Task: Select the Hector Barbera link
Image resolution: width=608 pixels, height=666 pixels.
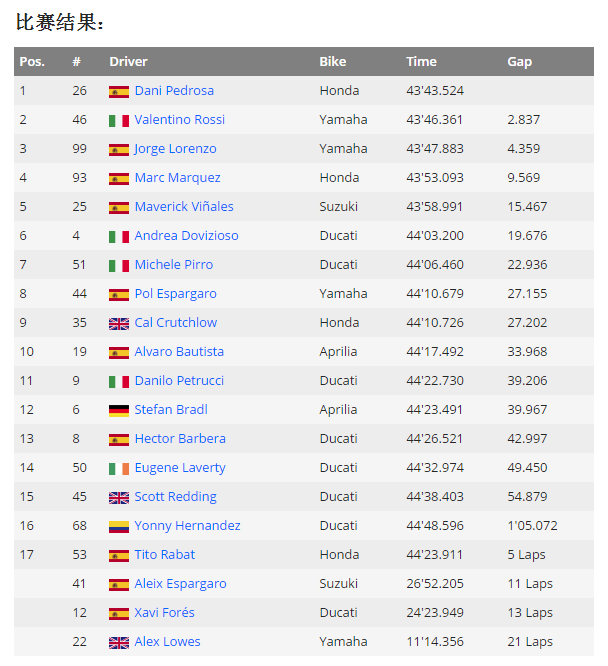Action: [x=180, y=439]
